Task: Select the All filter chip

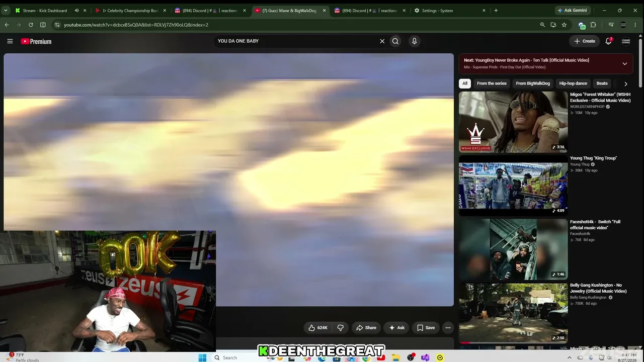Action: pyautogui.click(x=465, y=83)
